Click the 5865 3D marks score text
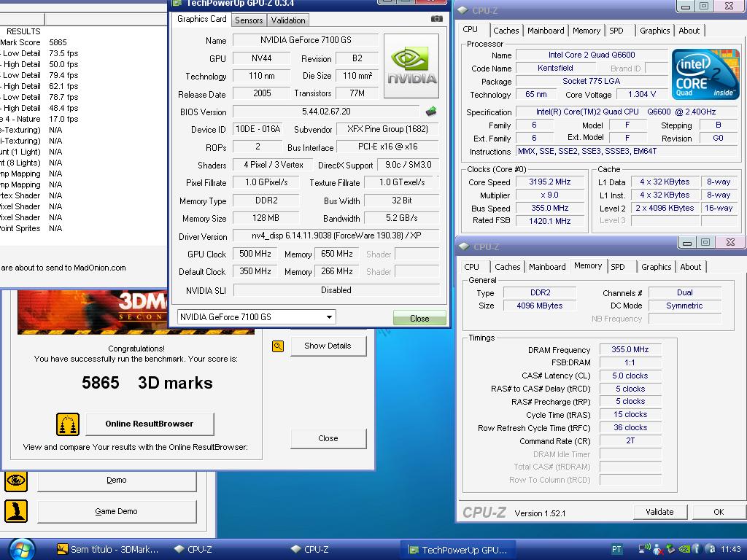 pos(147,383)
